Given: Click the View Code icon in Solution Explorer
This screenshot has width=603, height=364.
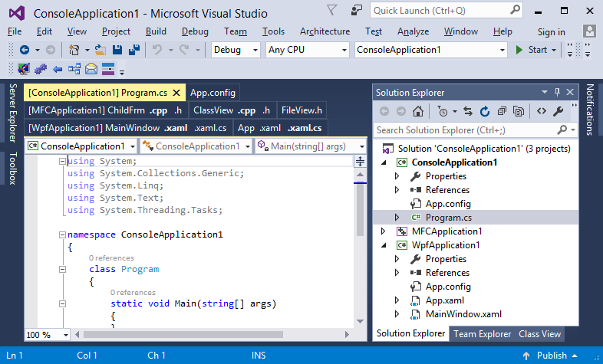Looking at the screenshot, I should pos(542,111).
